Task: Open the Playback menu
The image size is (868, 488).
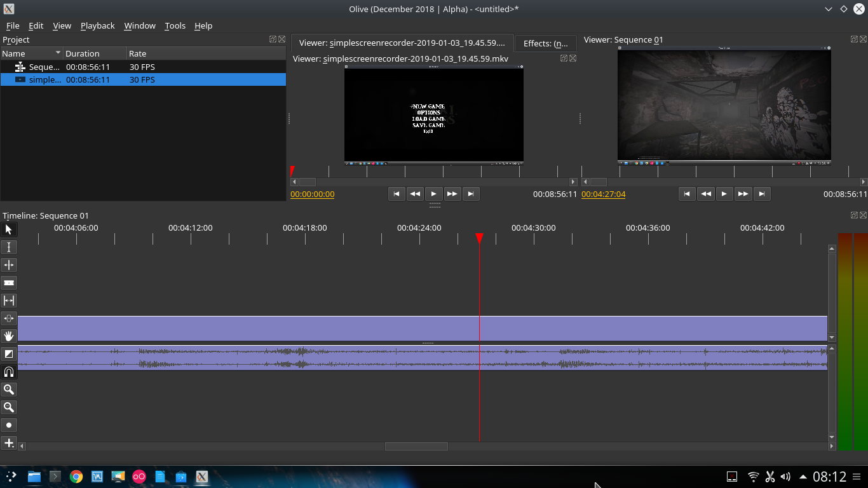Action: coord(97,25)
